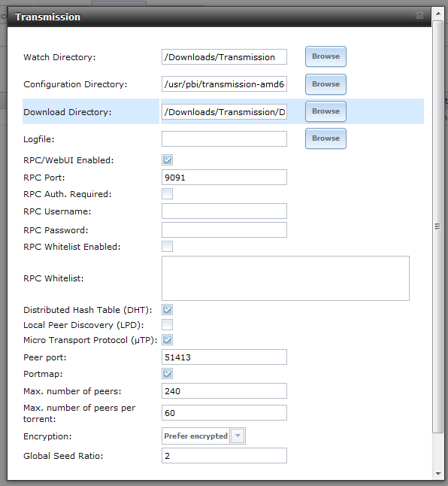
Task: Click the RPC Port input field
Action: coord(224,178)
